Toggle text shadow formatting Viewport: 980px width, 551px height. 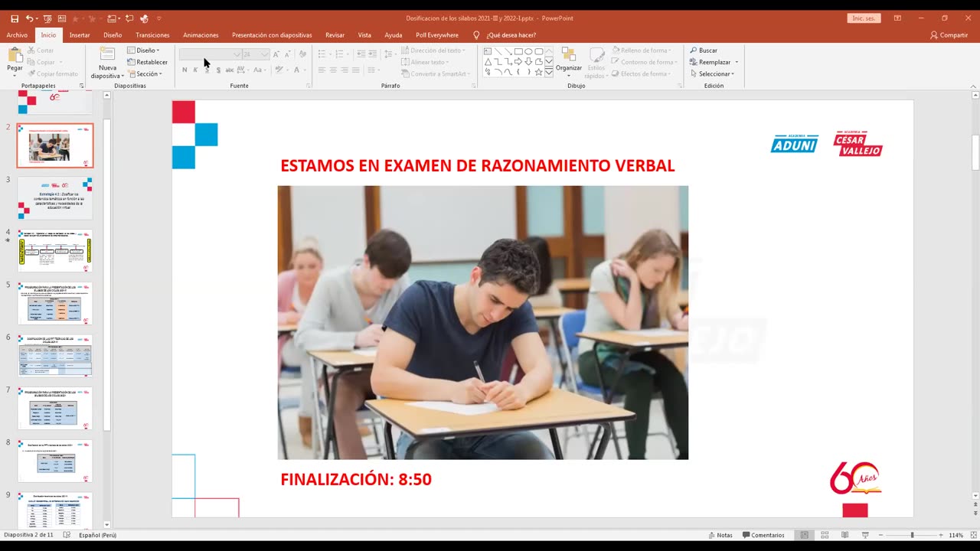[218, 70]
